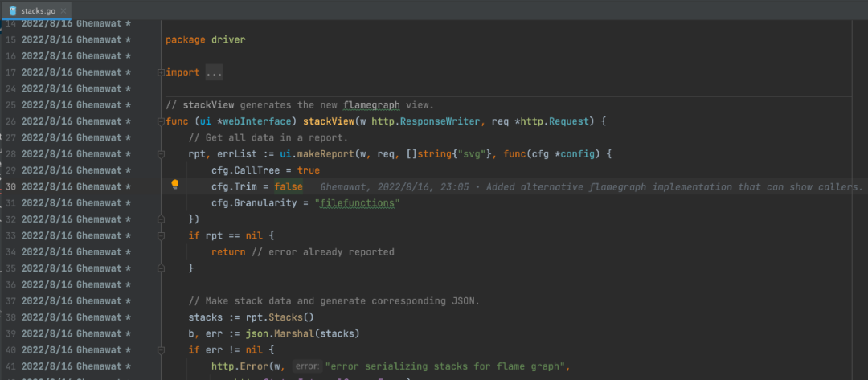Collapse the func(cfg *config) block at line 28
This screenshot has width=868, height=380.
coord(161,154)
